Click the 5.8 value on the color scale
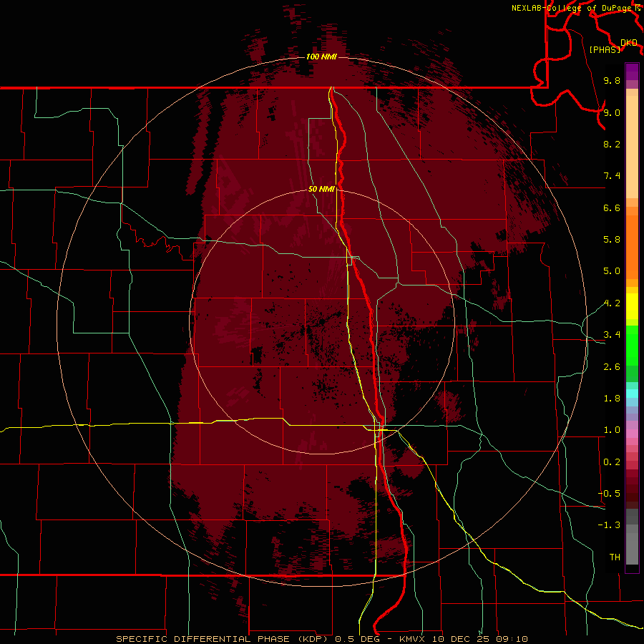Screen dimensions: 644x644 pos(612,240)
